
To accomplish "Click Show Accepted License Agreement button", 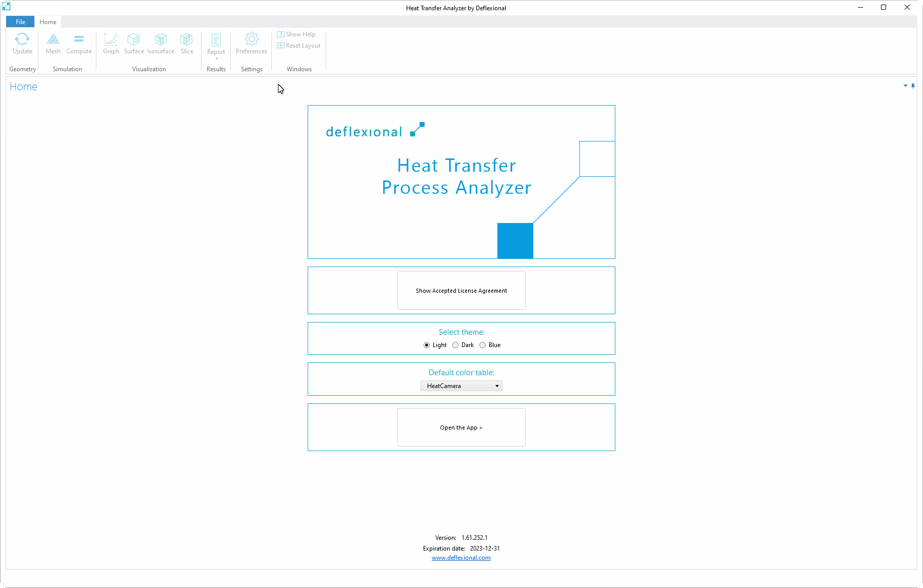I will 461,291.
